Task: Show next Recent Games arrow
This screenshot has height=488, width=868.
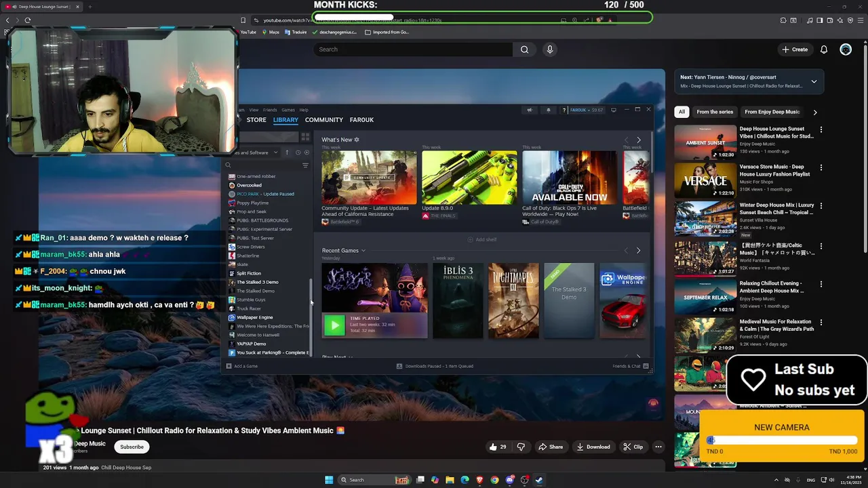Action: [638, 251]
